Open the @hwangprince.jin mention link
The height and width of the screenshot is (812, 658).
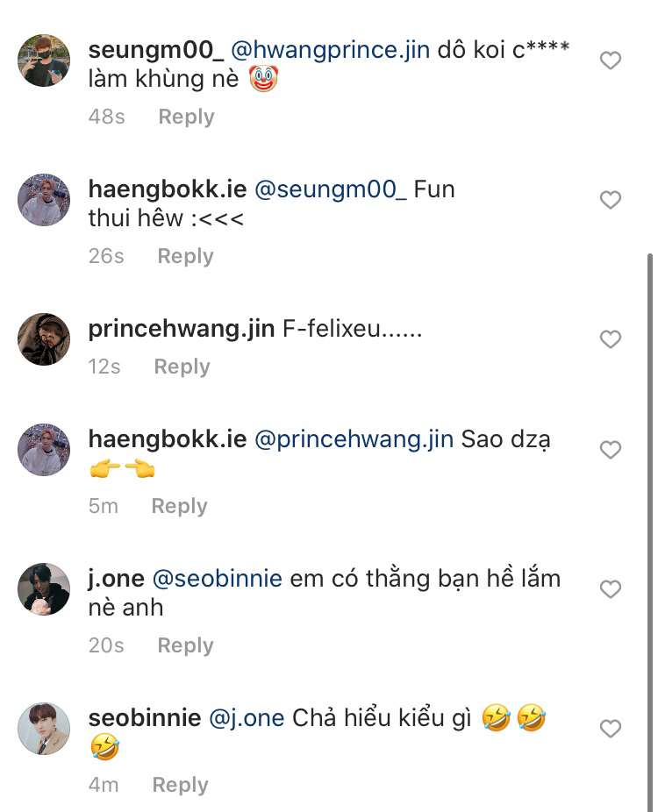tap(330, 49)
